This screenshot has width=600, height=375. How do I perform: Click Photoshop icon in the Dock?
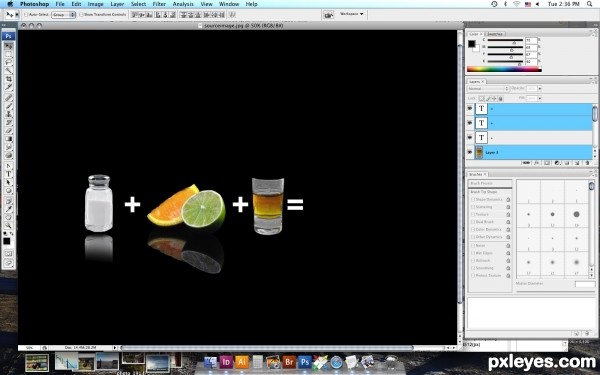click(x=305, y=362)
